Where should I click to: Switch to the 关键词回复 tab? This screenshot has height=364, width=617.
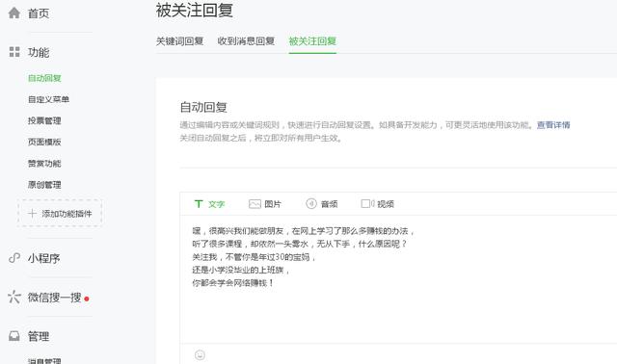click(x=179, y=40)
